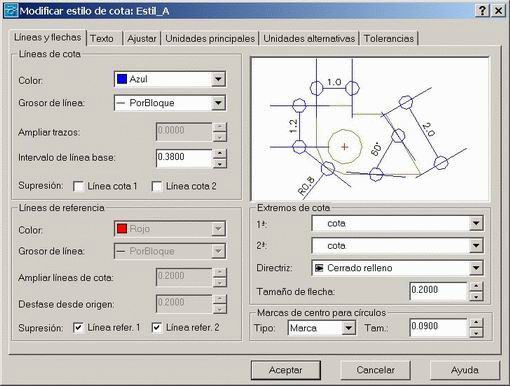
Task: Click the blue Azul color swatch
Action: (122, 79)
